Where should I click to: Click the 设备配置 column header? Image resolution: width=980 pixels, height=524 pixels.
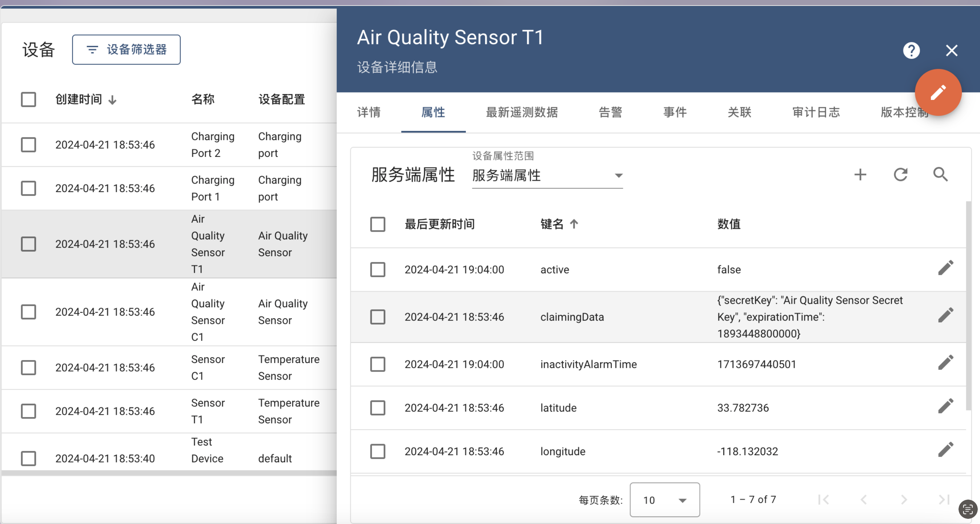(281, 100)
